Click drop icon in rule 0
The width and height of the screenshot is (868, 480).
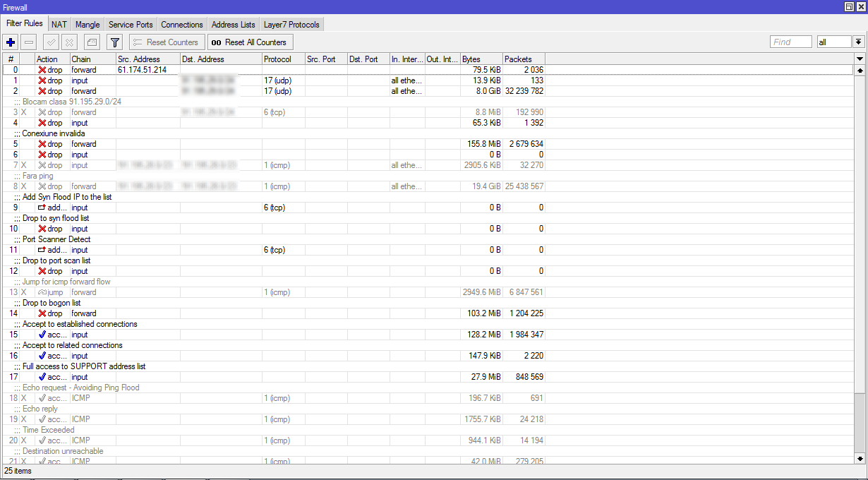coord(42,70)
